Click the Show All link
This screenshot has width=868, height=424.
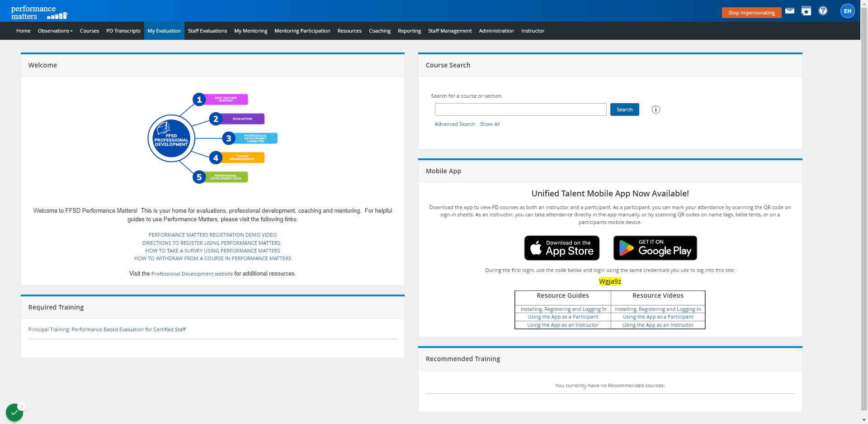[x=490, y=124]
